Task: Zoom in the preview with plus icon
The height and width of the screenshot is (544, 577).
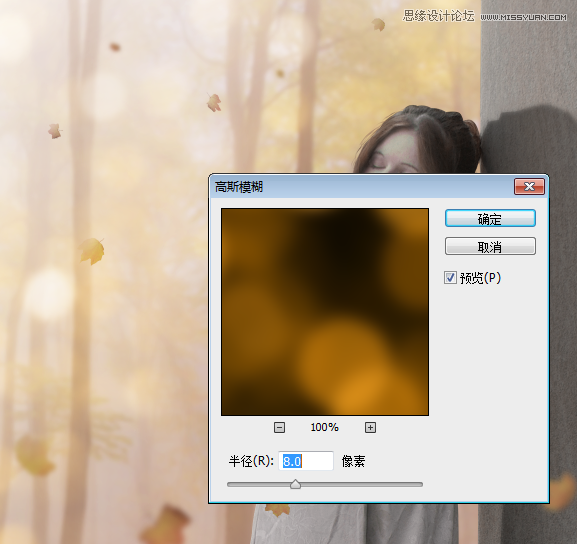Action: (x=370, y=427)
